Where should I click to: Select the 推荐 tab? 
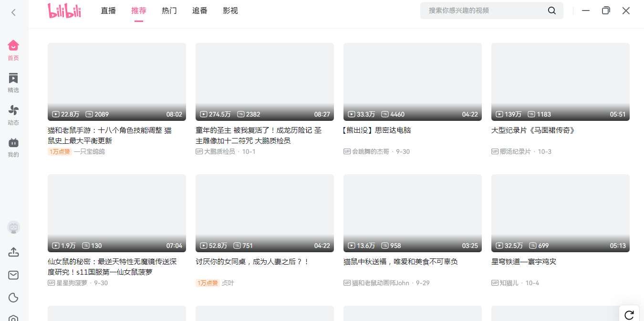tap(139, 11)
